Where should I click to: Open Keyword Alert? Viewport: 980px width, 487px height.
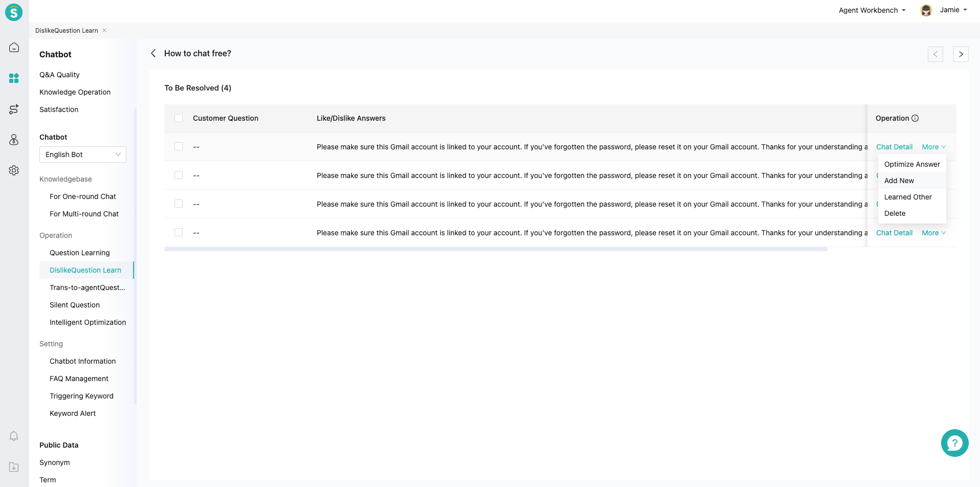[73, 413]
